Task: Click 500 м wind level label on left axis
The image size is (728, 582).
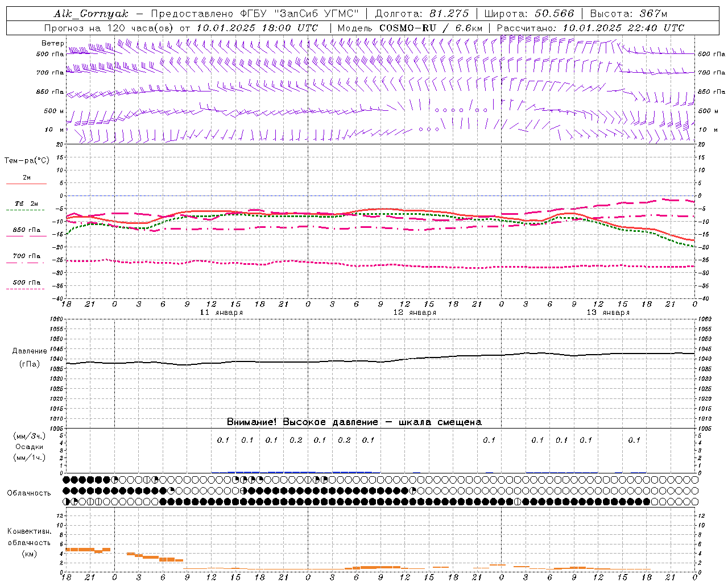Action: [55, 111]
